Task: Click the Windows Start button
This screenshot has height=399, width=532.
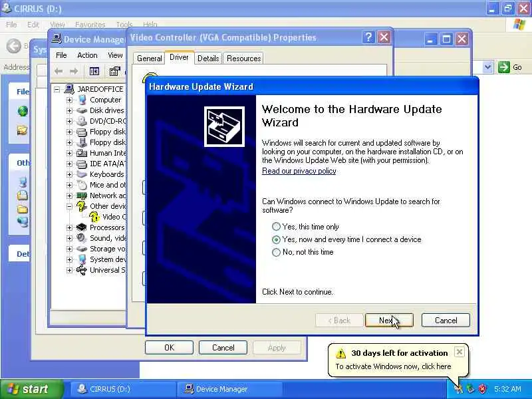Action: pos(31,389)
